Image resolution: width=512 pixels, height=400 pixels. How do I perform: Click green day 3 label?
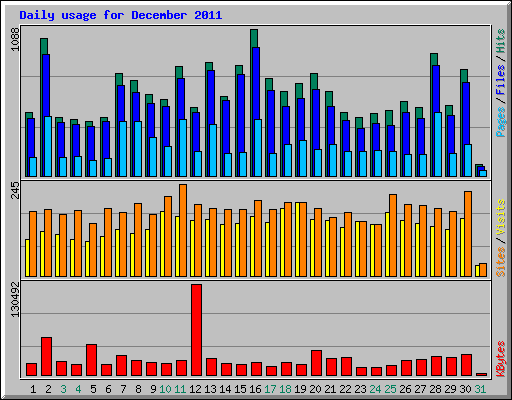(x=63, y=389)
